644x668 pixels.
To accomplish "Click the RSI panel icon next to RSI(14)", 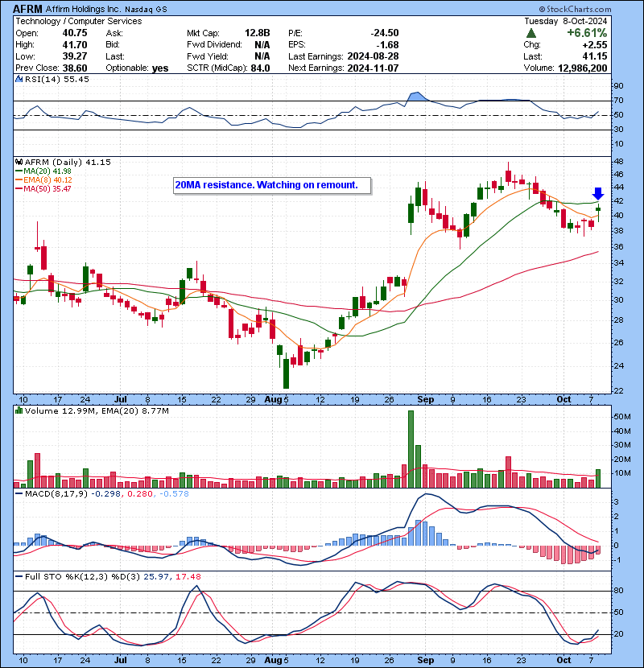I will (x=19, y=79).
